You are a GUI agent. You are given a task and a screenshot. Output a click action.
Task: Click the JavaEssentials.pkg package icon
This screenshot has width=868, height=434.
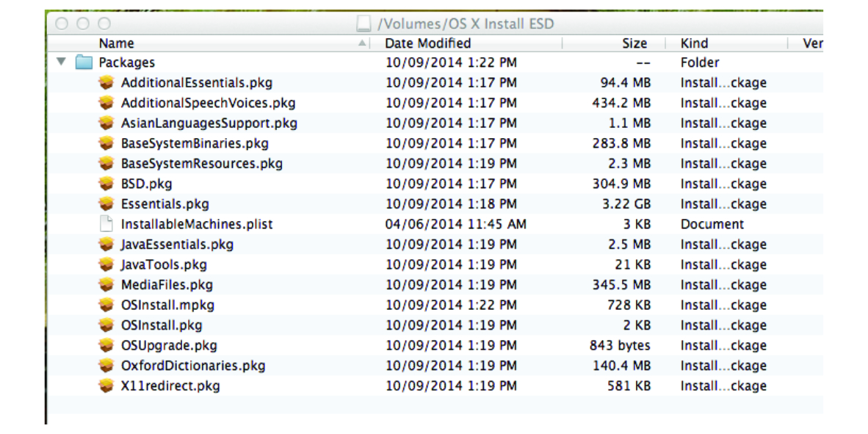point(106,245)
